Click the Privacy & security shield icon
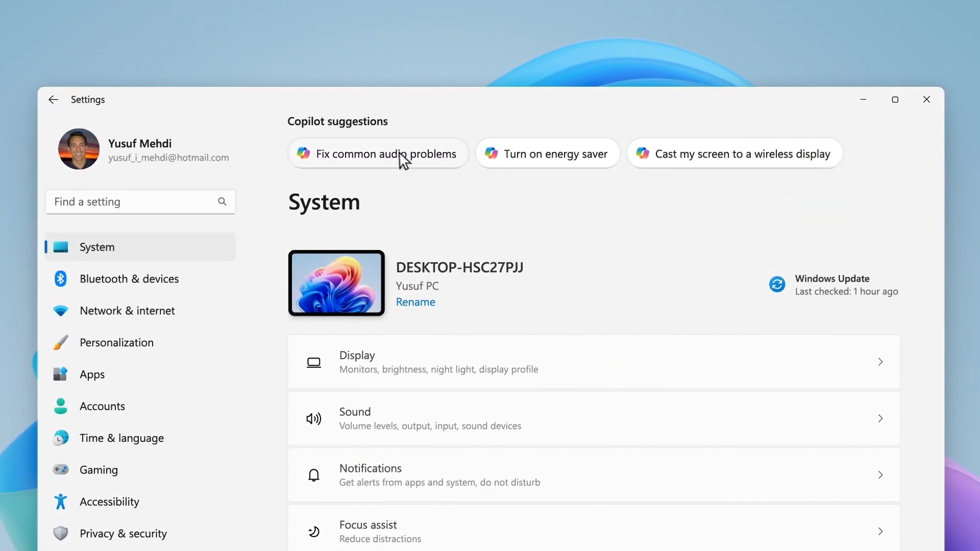 [61, 533]
